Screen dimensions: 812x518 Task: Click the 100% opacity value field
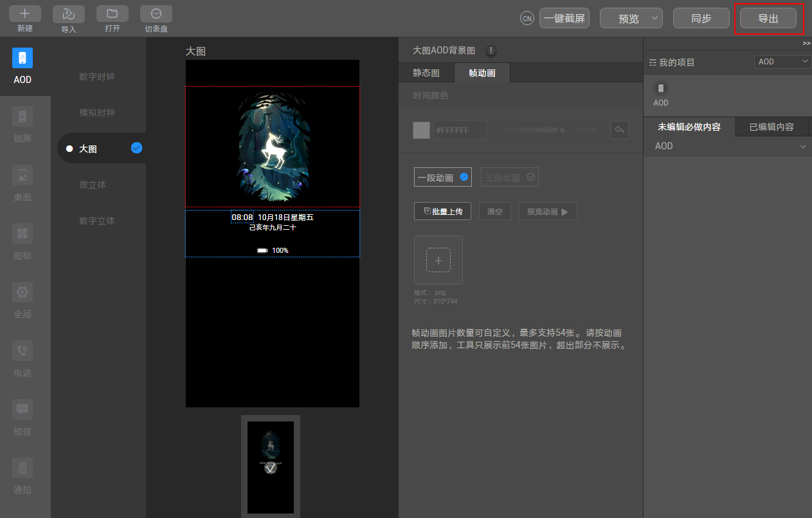(586, 130)
